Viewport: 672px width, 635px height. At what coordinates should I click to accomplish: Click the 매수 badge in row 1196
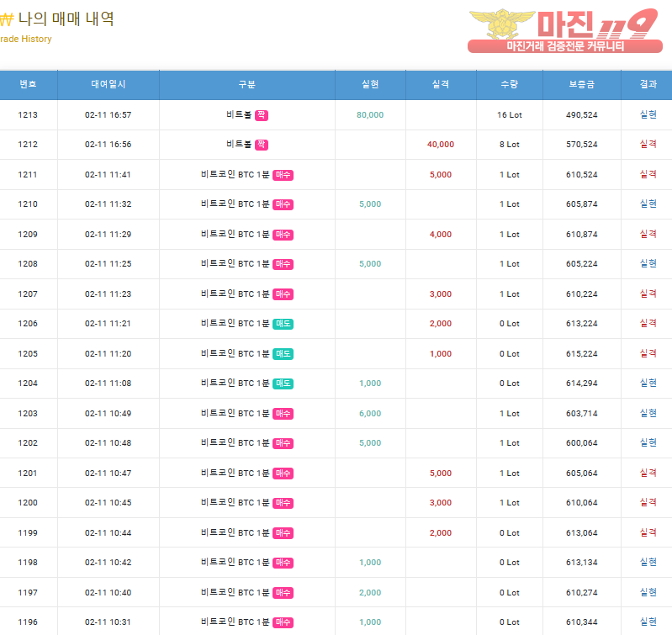(x=283, y=622)
